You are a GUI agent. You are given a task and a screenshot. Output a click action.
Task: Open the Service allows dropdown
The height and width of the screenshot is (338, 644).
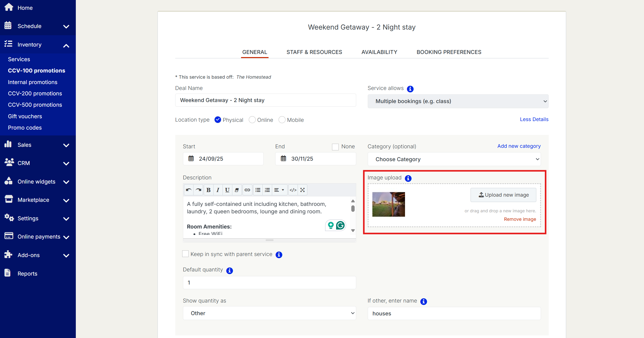[458, 101]
